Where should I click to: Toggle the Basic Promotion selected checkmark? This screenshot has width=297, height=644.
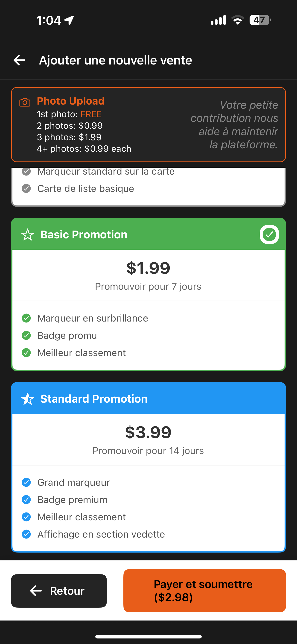(x=269, y=234)
